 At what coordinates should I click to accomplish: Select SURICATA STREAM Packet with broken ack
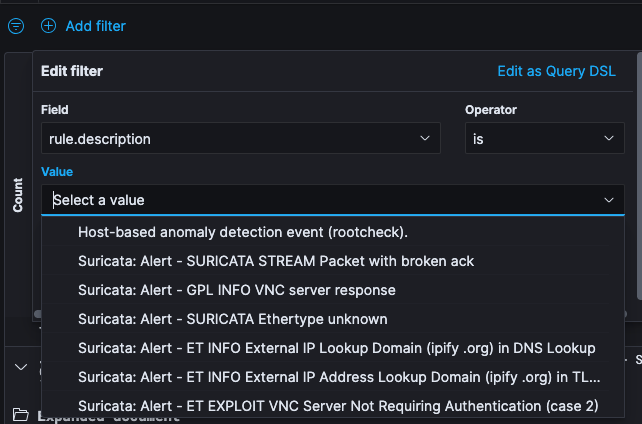click(x=276, y=261)
